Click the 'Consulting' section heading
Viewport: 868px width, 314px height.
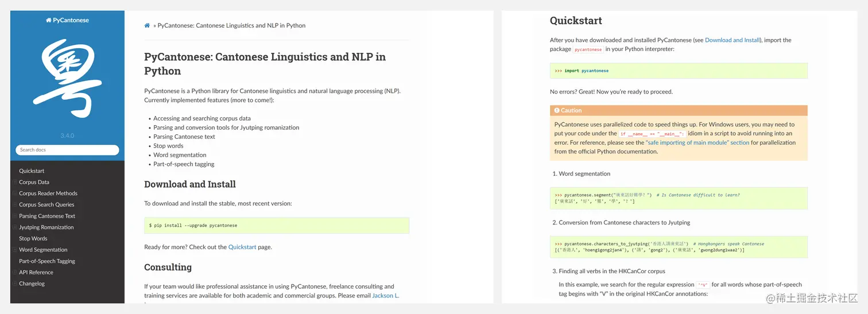168,268
